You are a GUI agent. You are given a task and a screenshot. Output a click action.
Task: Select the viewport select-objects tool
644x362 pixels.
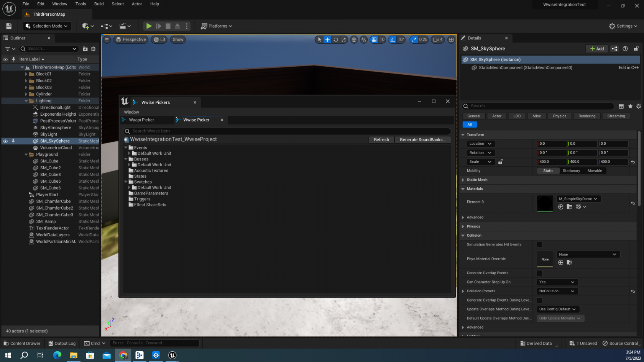tap(319, 39)
